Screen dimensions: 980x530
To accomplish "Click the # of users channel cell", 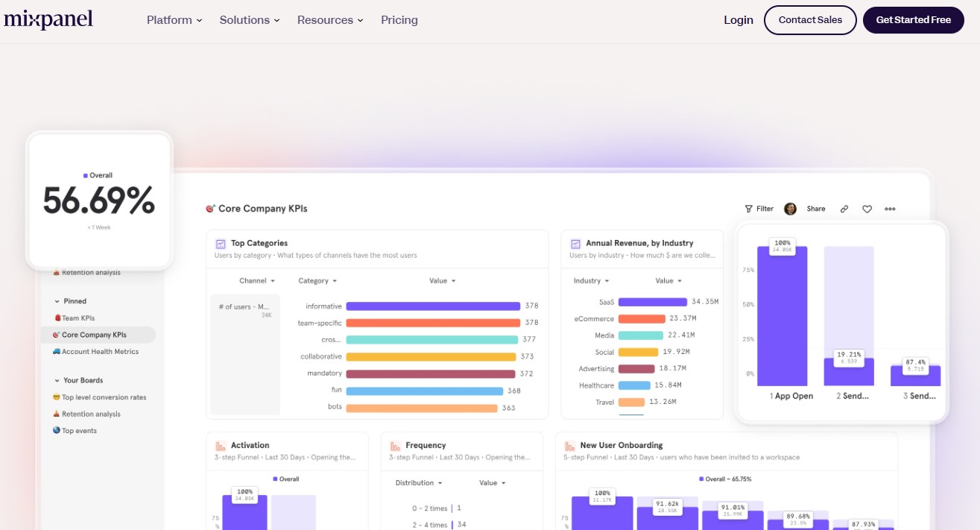I will tap(245, 354).
